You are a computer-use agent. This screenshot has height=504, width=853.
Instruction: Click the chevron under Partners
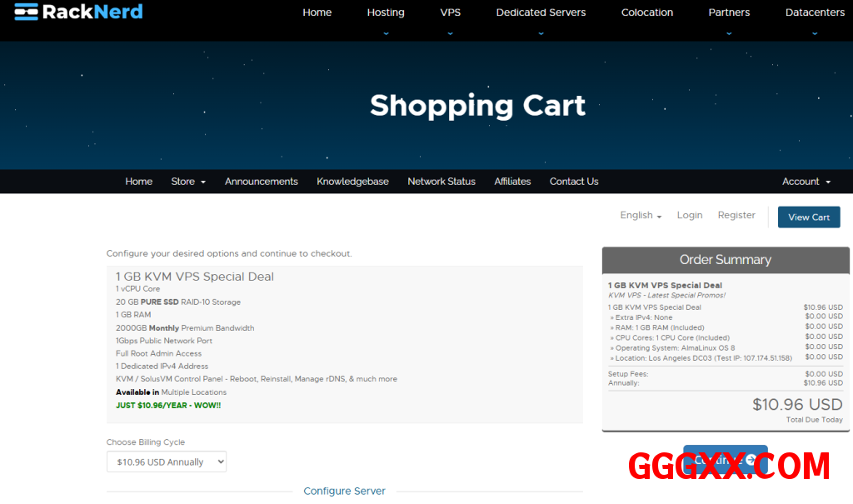coord(729,33)
